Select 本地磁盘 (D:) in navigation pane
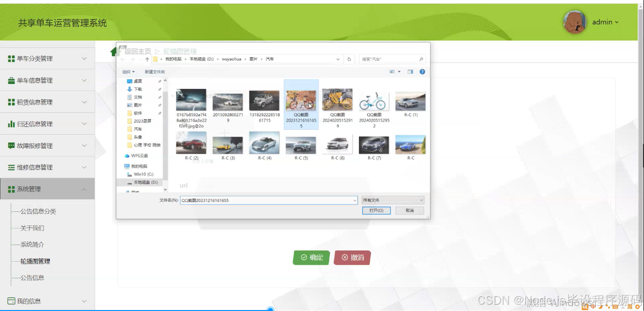 pyautogui.click(x=142, y=182)
